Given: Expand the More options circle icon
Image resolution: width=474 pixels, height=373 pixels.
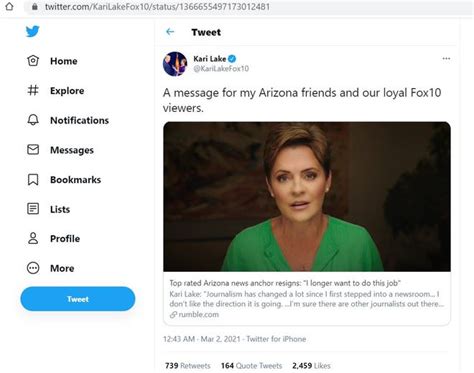Looking at the screenshot, I should click(33, 268).
